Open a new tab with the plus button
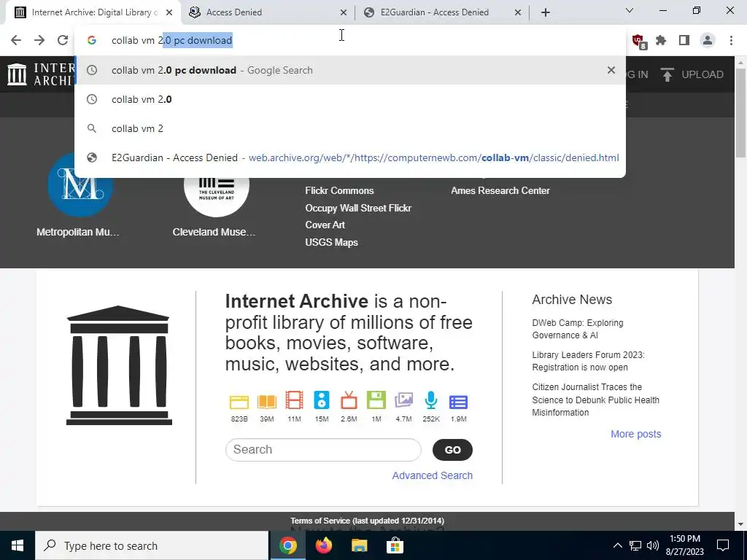 tap(546, 12)
